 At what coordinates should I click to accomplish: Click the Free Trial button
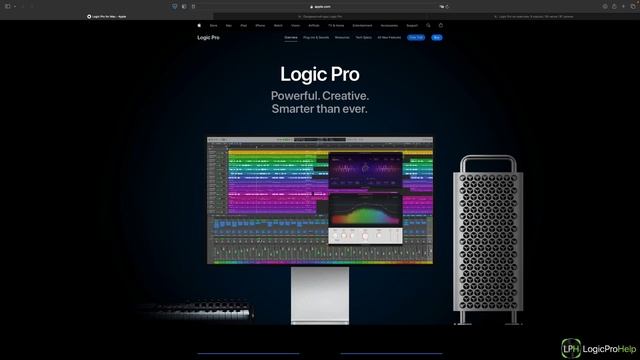(416, 38)
